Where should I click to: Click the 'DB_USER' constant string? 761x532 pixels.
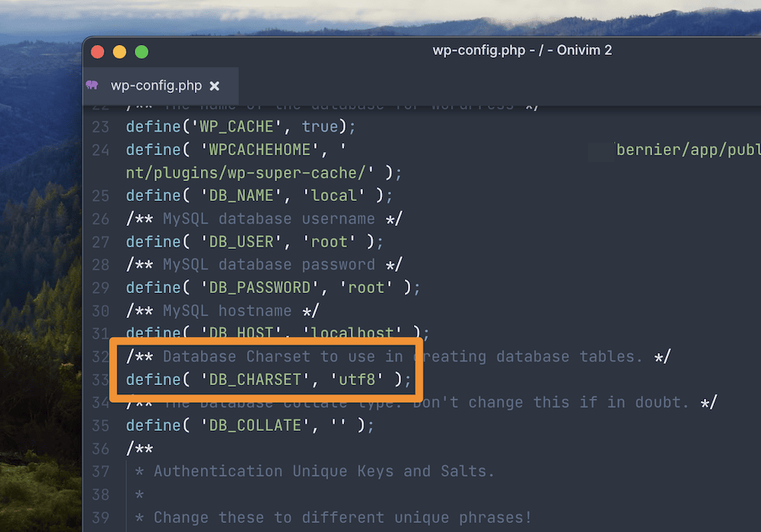click(241, 242)
